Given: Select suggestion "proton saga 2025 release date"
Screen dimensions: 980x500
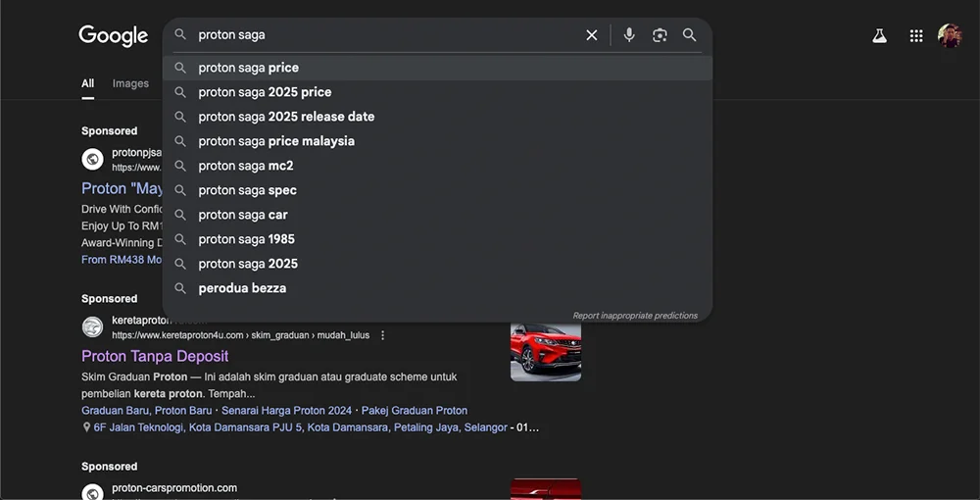Looking at the screenshot, I should (x=286, y=117).
